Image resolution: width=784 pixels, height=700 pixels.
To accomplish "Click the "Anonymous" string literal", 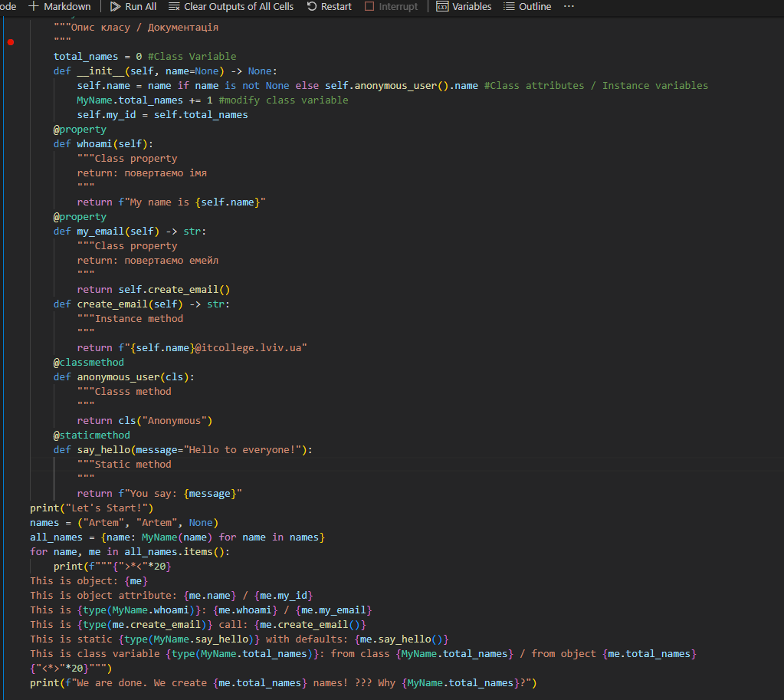I will (172, 420).
